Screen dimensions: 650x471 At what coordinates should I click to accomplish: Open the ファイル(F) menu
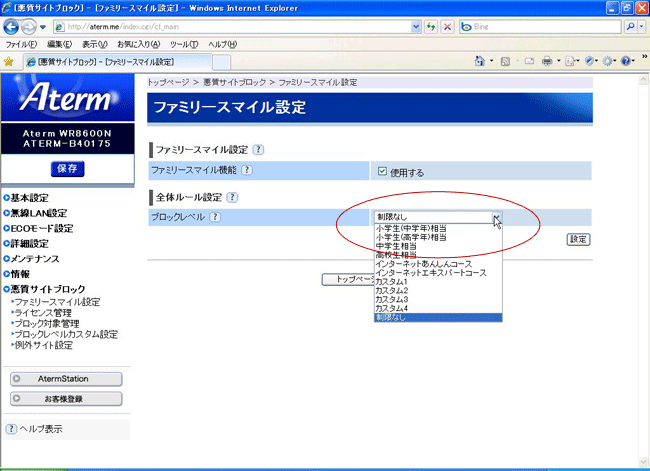click(x=22, y=44)
